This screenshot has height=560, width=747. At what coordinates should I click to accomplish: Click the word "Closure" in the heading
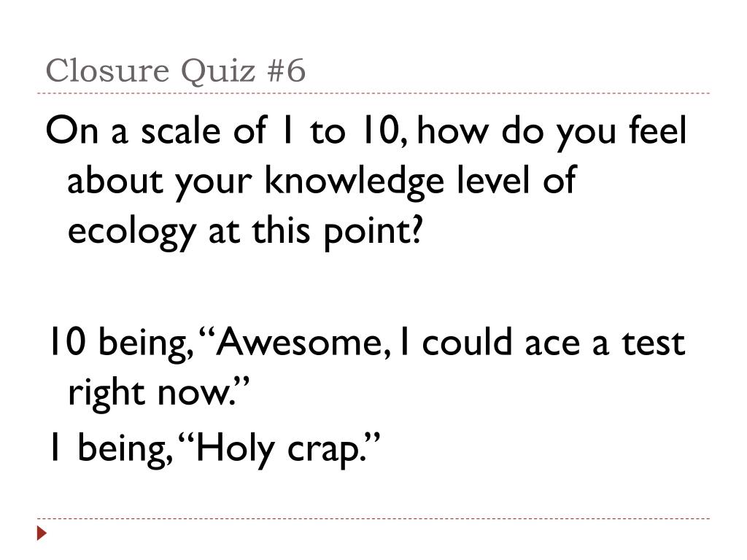coord(108,71)
